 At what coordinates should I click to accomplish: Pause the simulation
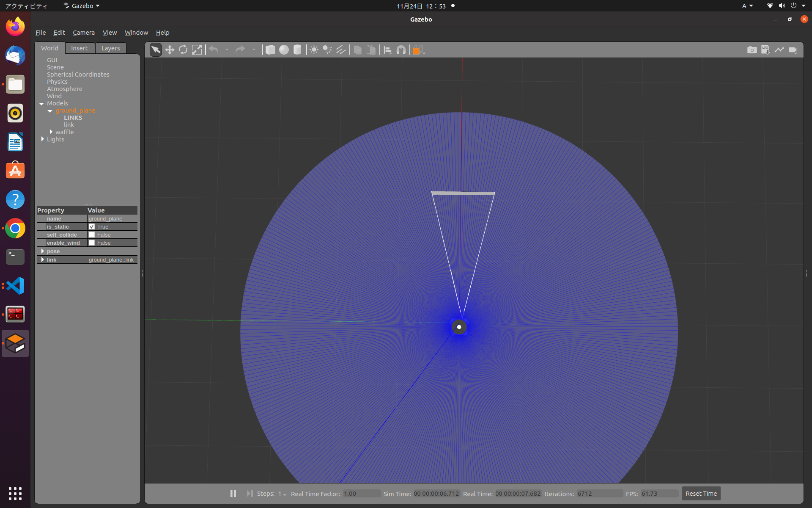click(233, 494)
